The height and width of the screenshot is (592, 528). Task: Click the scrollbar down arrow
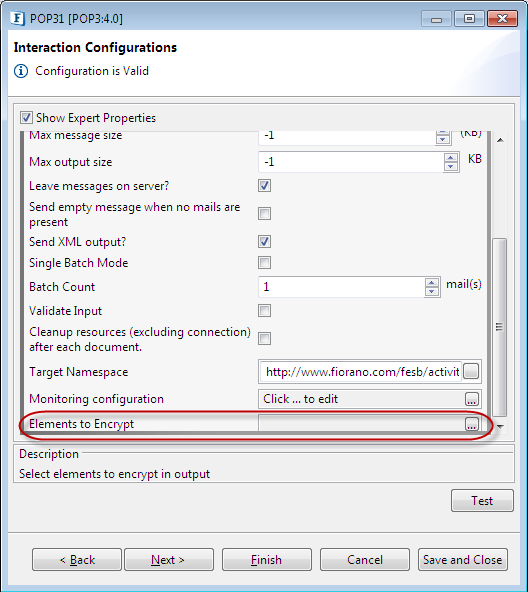pos(500,427)
